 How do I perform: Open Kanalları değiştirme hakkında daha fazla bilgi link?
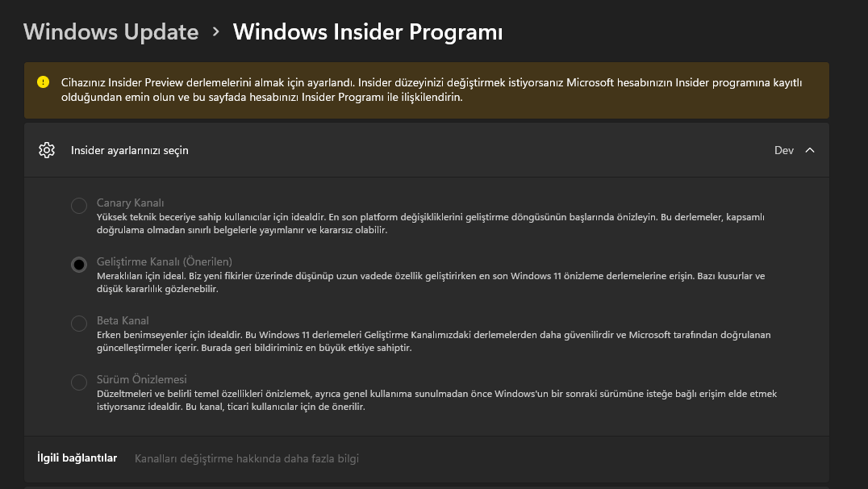246,458
